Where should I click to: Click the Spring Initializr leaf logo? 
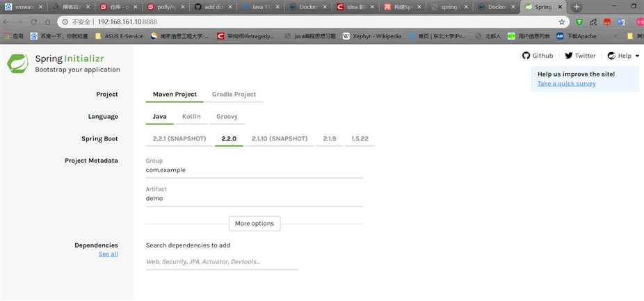17,64
